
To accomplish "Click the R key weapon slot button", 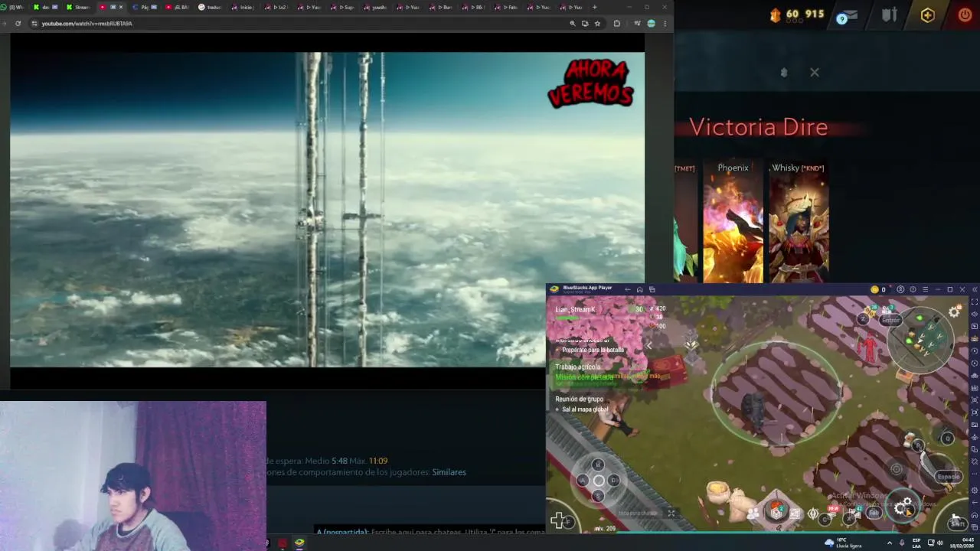I will [918, 445].
